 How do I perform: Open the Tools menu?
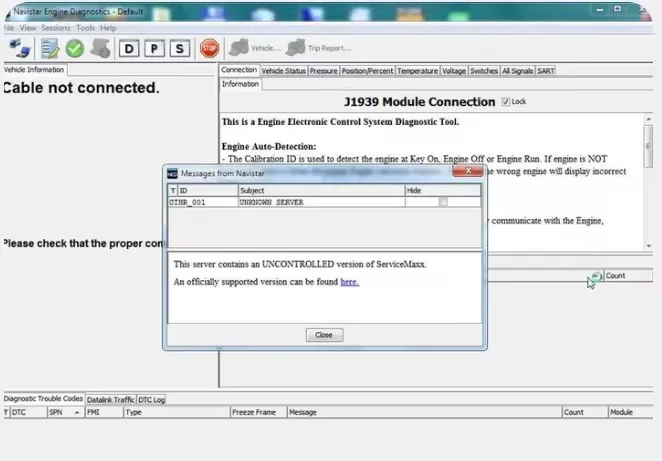point(85,28)
